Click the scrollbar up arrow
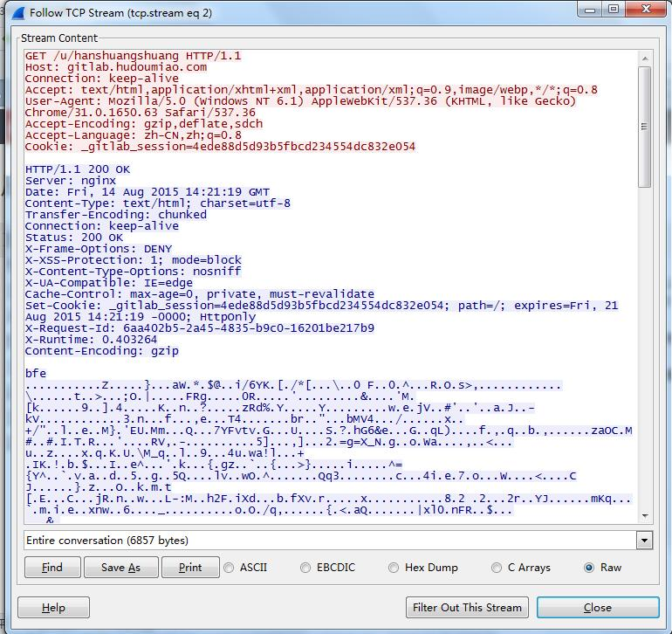The image size is (672, 634). 645,59
